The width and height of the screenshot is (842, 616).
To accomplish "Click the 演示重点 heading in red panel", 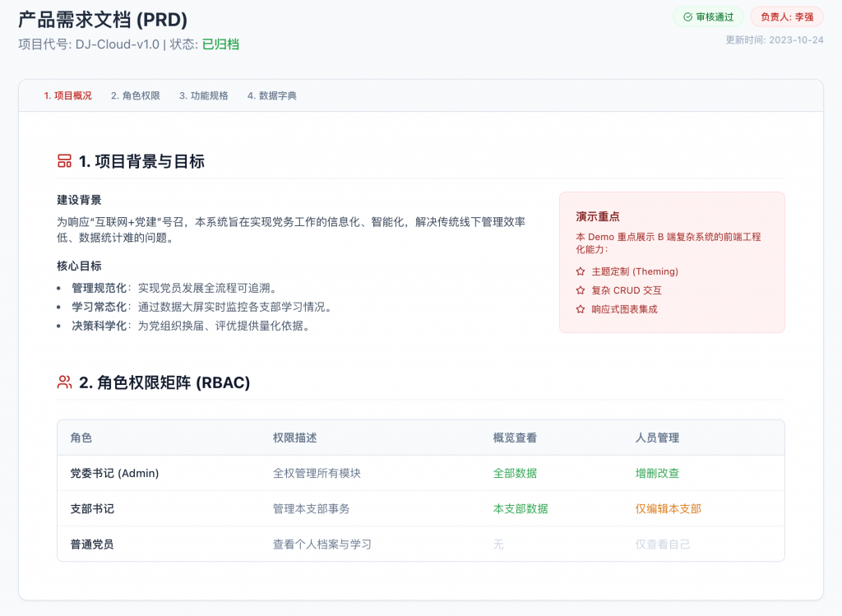I will (x=598, y=216).
